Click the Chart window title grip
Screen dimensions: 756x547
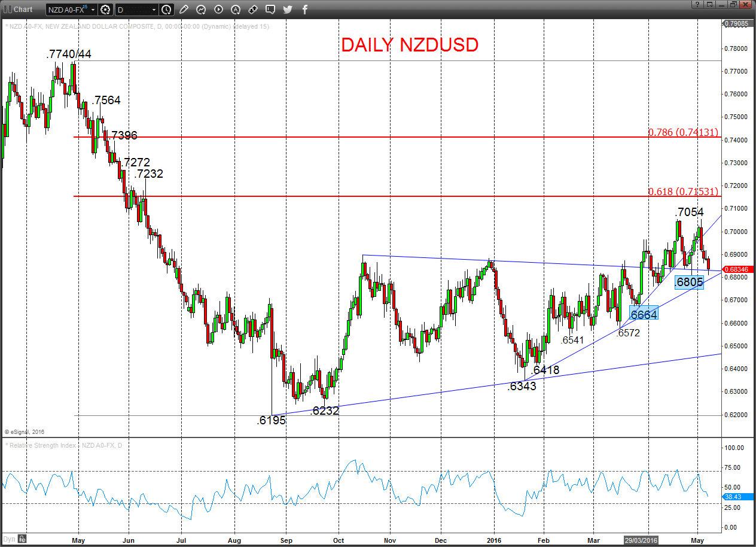click(8, 10)
